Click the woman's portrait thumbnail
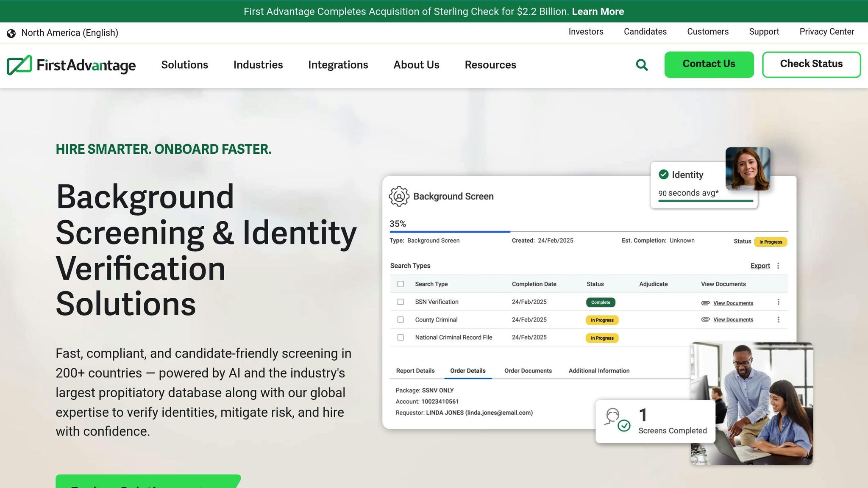 click(748, 169)
